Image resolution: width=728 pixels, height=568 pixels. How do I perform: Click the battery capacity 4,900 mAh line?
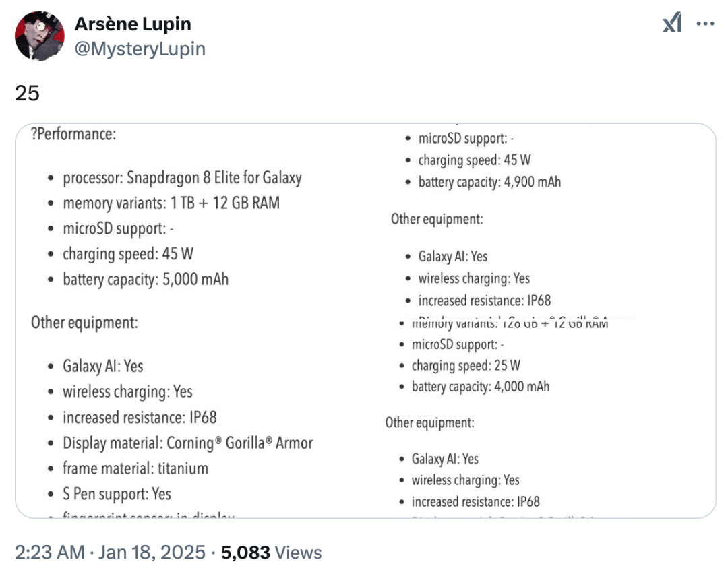(x=489, y=182)
